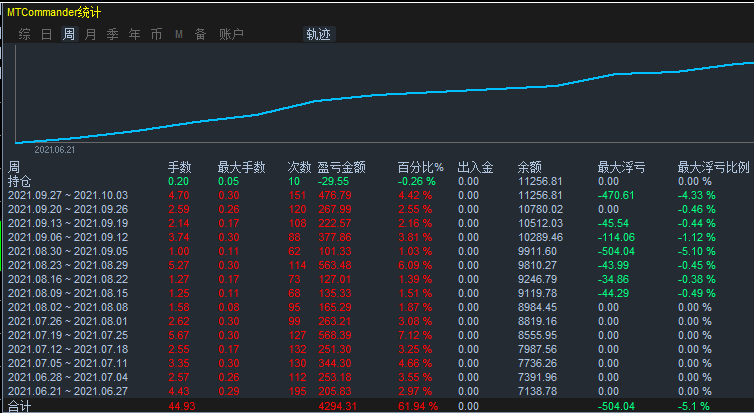Image resolution: width=754 pixels, height=413 pixels.
Task: Select the 2021.08.23 ~ 2021.08.29 row
Action: point(377,265)
